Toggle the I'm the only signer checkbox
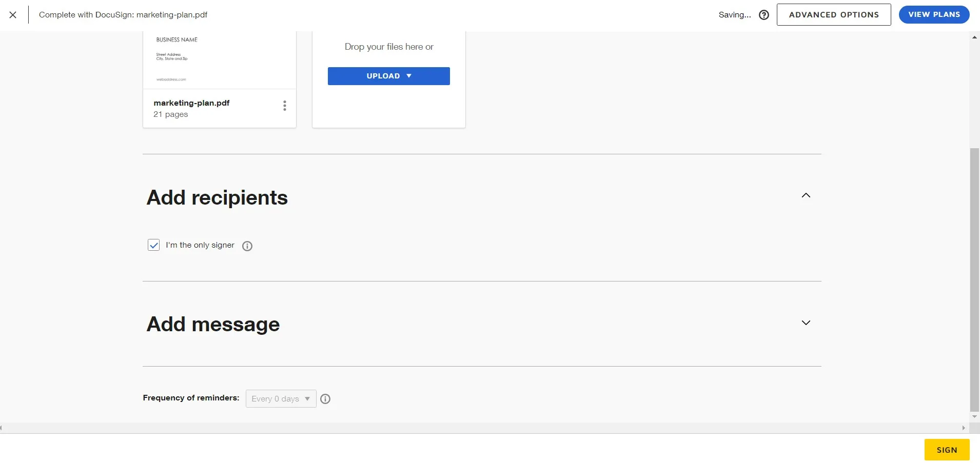Image resolution: width=980 pixels, height=463 pixels. point(154,245)
